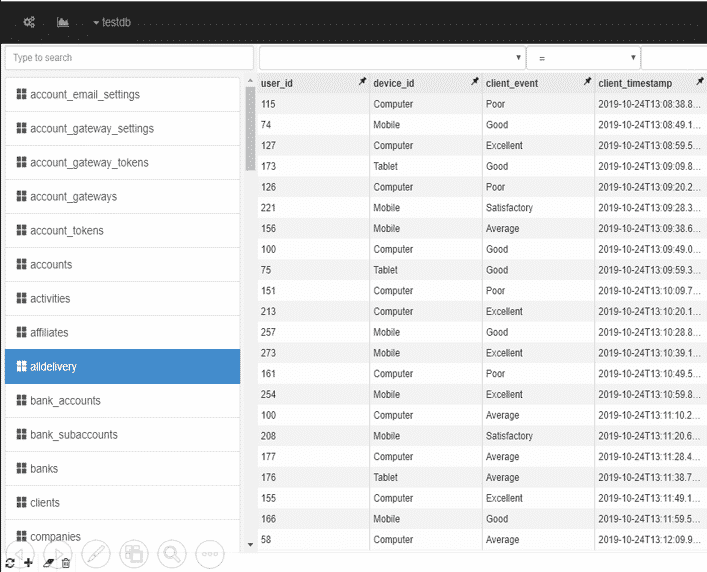The height and width of the screenshot is (572, 707).
Task: Click the grid icon beside banks
Action: 21,468
